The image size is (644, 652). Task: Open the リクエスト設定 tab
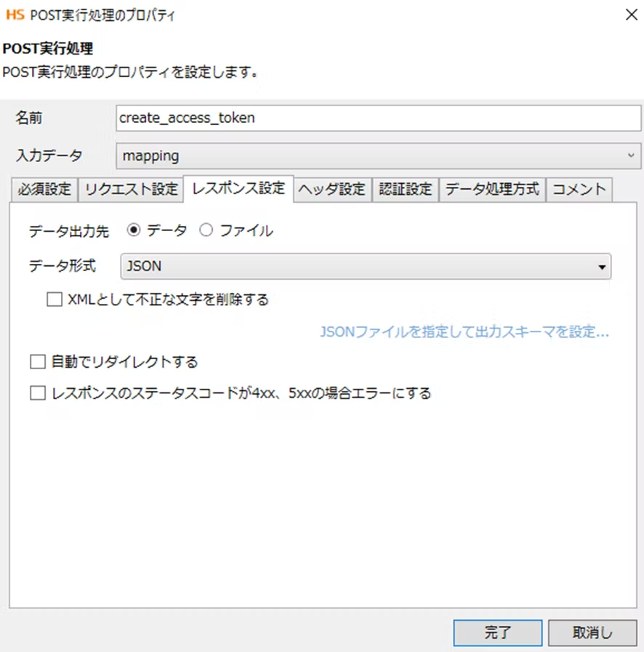[131, 190]
